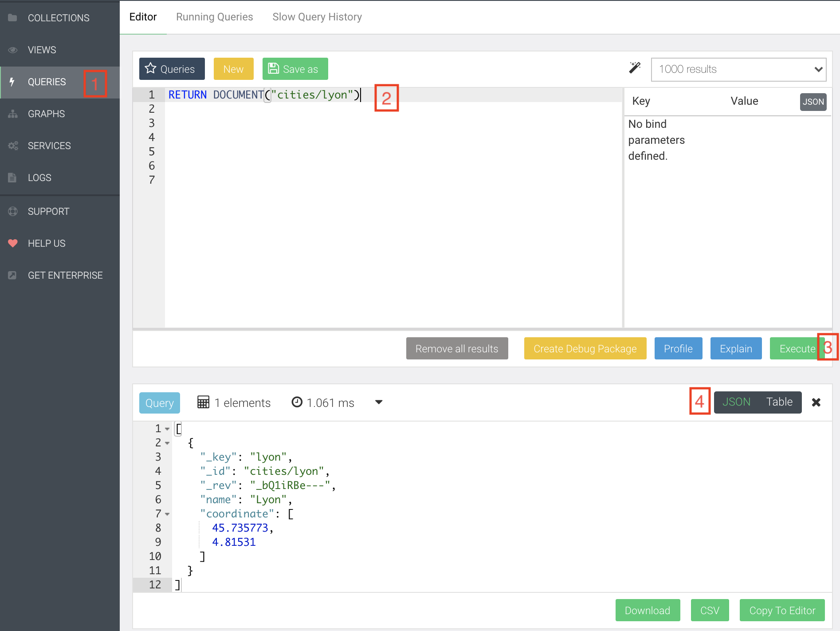Click the Help Us heart icon
This screenshot has height=631, width=840.
(x=12, y=243)
